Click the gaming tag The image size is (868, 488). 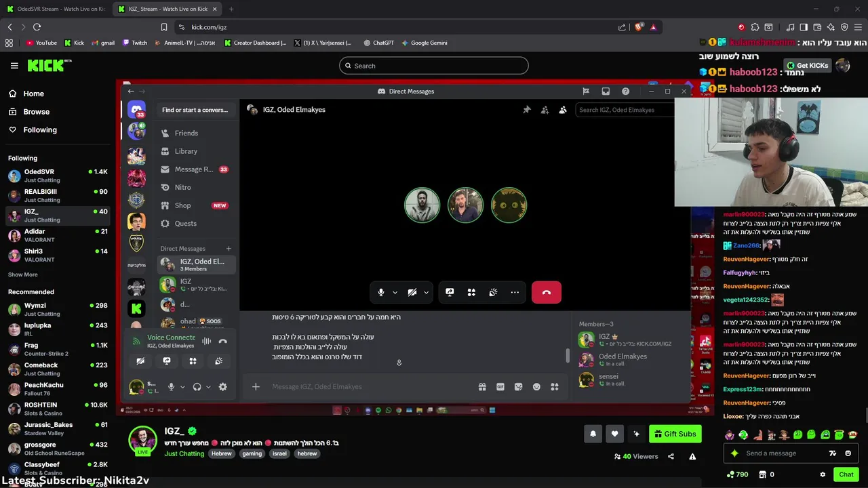[x=252, y=453]
